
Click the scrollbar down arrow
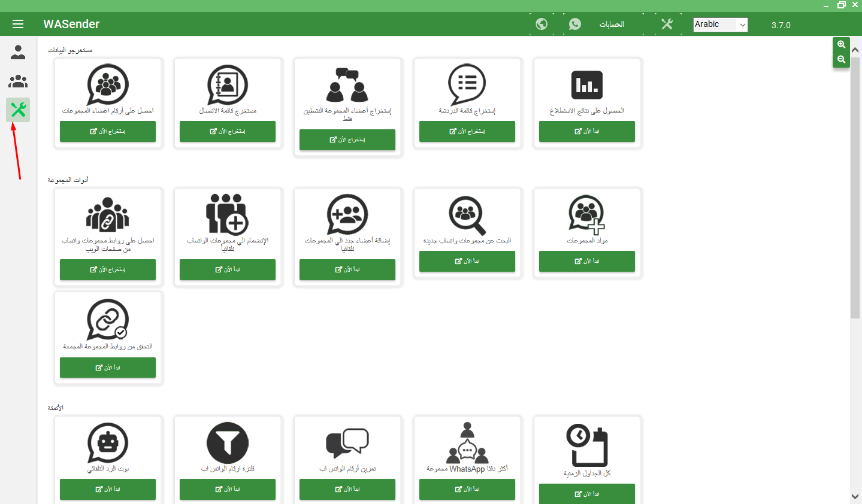(x=855, y=496)
